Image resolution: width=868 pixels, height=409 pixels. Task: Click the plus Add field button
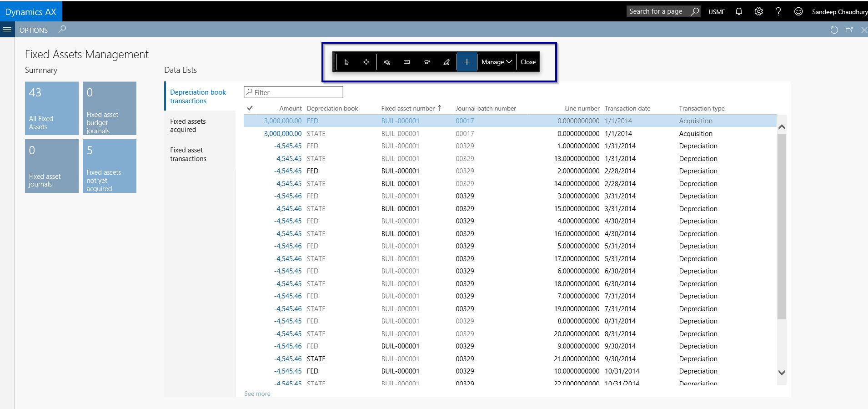tap(467, 62)
